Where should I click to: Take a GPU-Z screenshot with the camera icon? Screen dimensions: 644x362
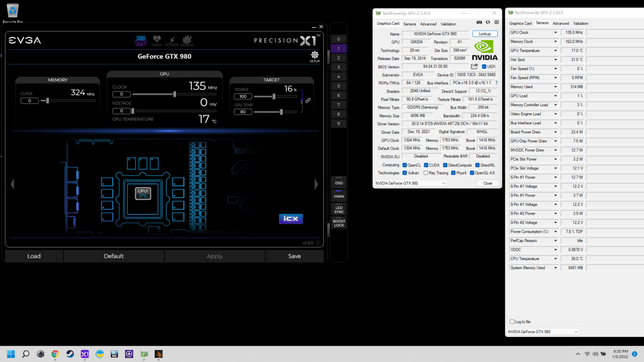click(479, 23)
